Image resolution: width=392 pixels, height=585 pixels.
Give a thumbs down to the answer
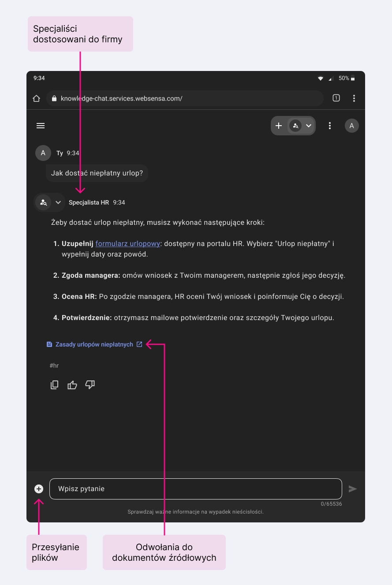point(90,384)
